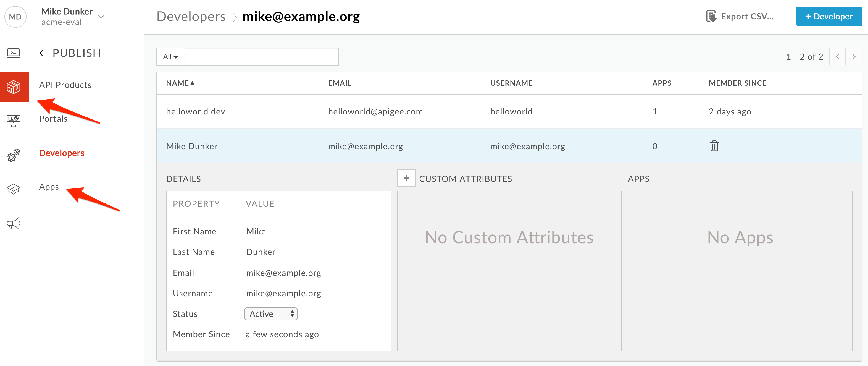The image size is (868, 366).
Task: Open the Learn graduation cap icon
Action: coord(14,189)
